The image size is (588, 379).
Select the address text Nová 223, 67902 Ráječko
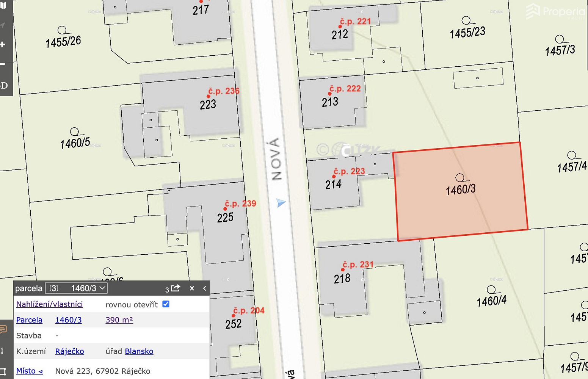(103, 371)
